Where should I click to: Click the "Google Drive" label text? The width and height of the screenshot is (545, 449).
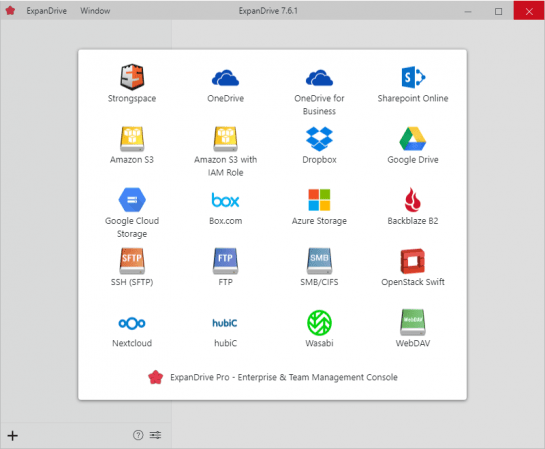(413, 160)
